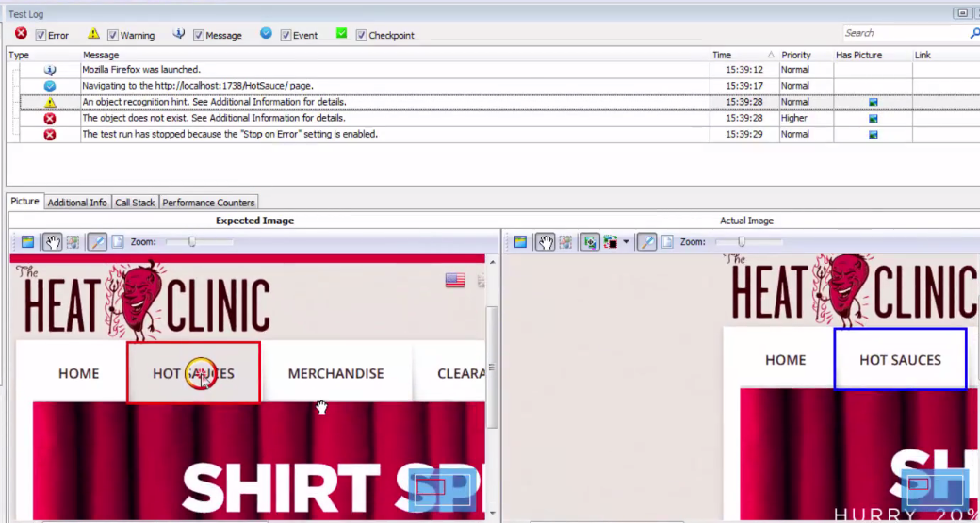Click picture icon in object recognition hint row
This screenshot has width=980, height=523.
click(874, 103)
